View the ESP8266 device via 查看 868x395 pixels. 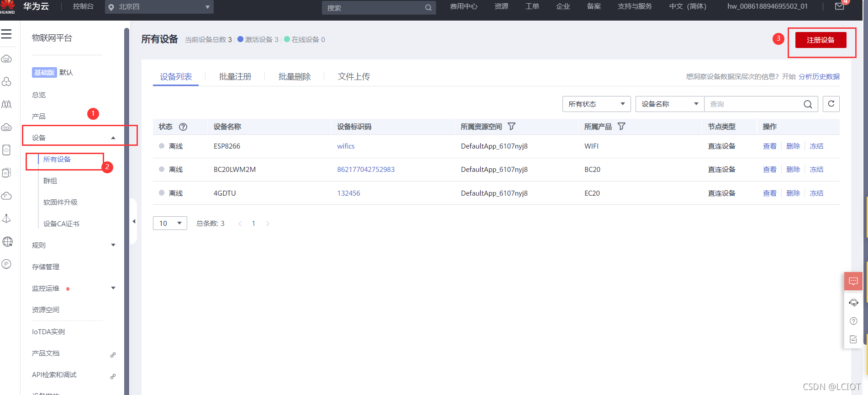point(769,146)
